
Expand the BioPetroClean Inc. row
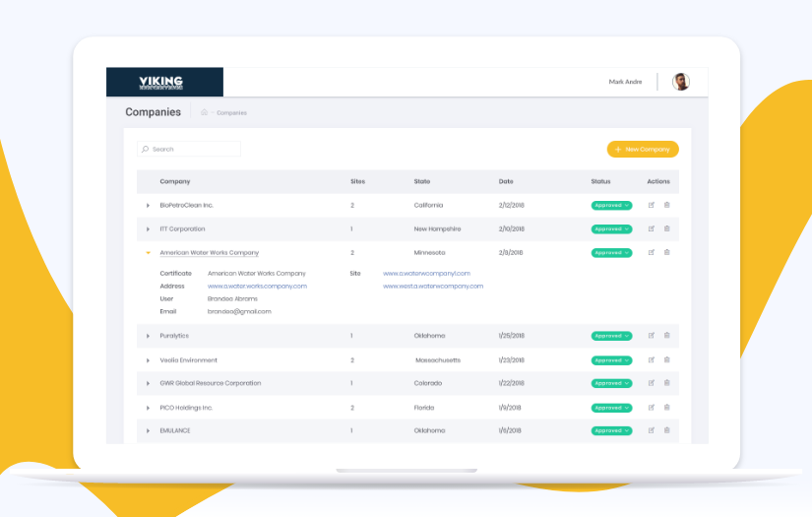(148, 206)
